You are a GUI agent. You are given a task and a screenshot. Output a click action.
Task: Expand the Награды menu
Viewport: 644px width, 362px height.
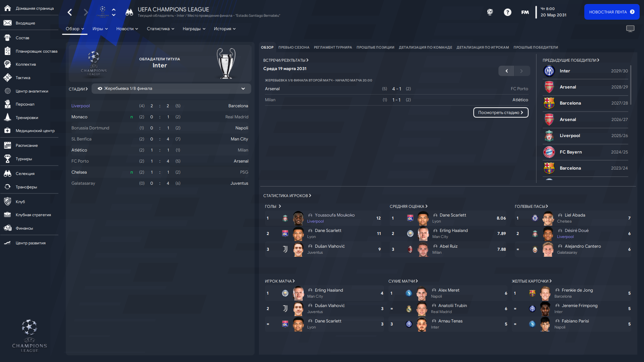pyautogui.click(x=194, y=29)
